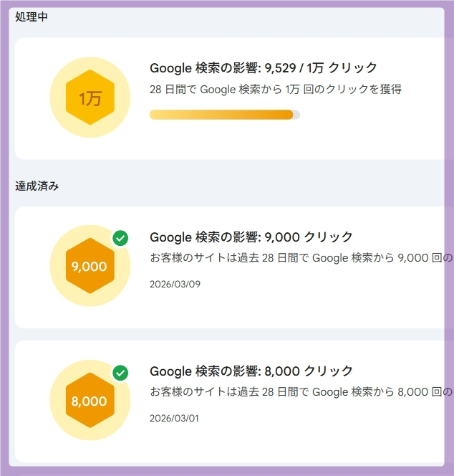This screenshot has width=454, height=476.
Task: Click the 9,529 / 1万 clicks progress bar
Action: pos(221,115)
